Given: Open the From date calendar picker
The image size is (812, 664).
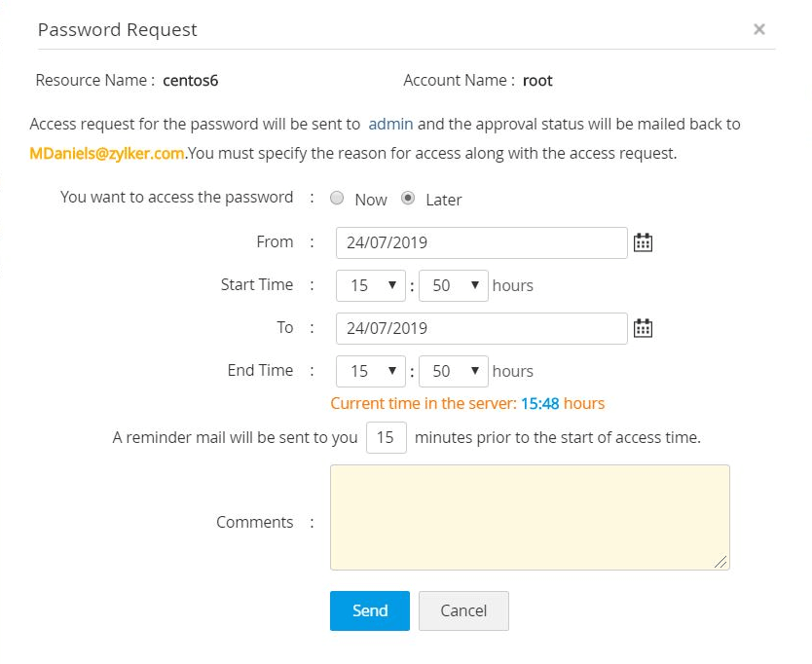Looking at the screenshot, I should (643, 242).
